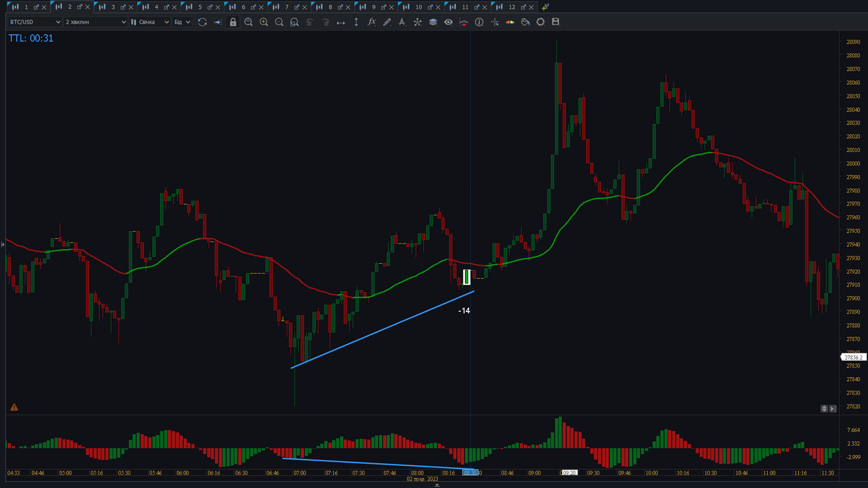Select the pencil drawing tool
This screenshot has width=868, height=488.
point(387,22)
